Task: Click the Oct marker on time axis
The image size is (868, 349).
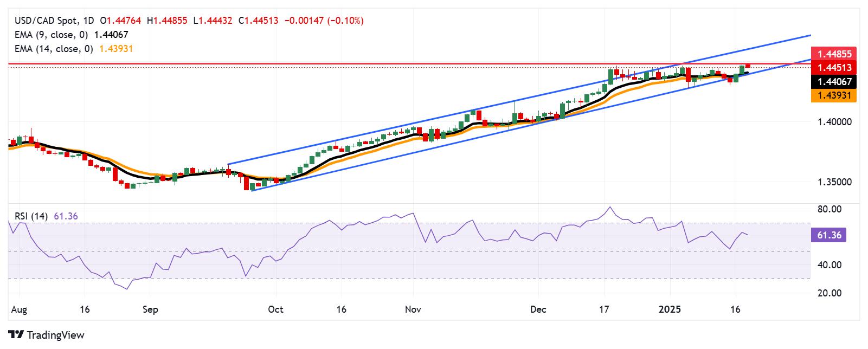Action: point(275,309)
